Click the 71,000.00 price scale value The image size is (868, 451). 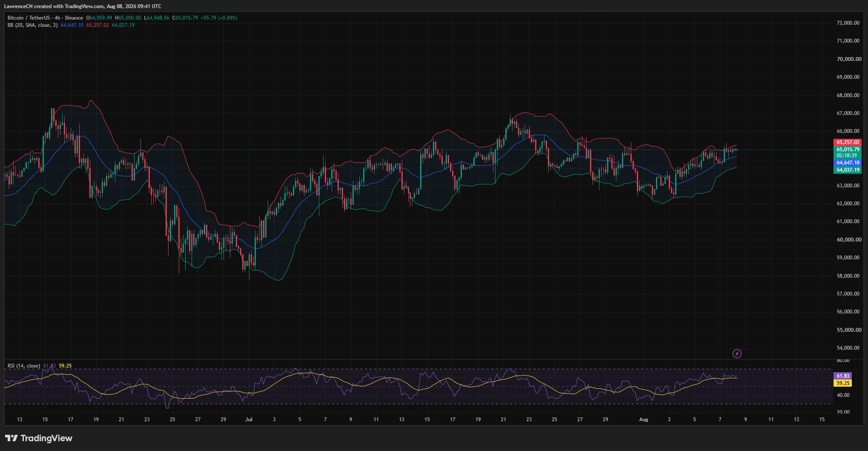click(848, 41)
